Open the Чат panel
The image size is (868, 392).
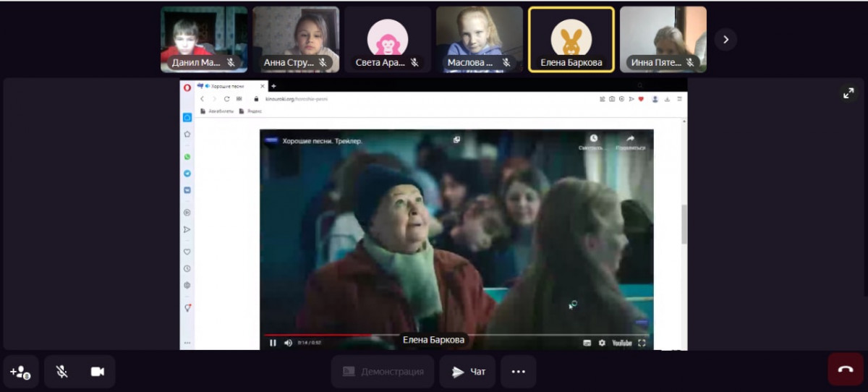pos(468,372)
